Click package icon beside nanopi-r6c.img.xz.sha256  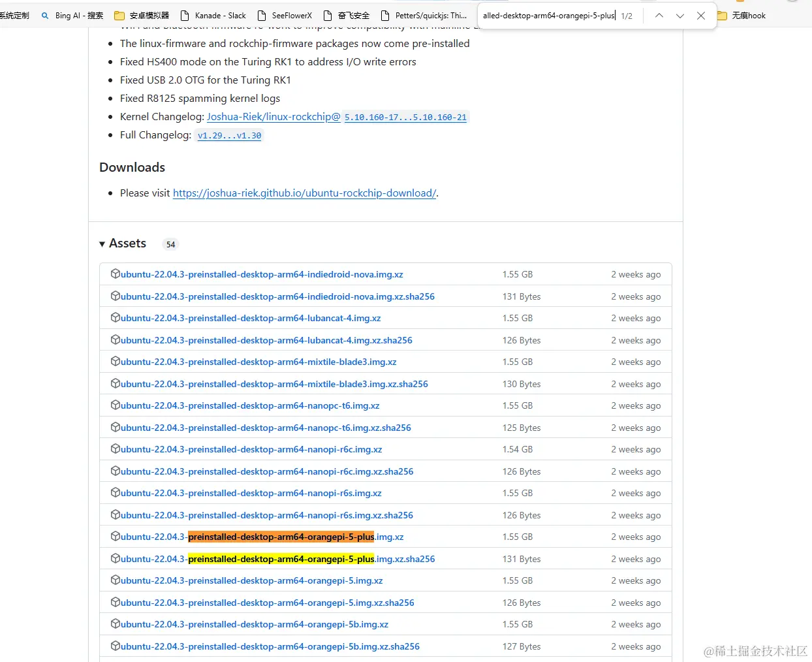click(x=116, y=471)
